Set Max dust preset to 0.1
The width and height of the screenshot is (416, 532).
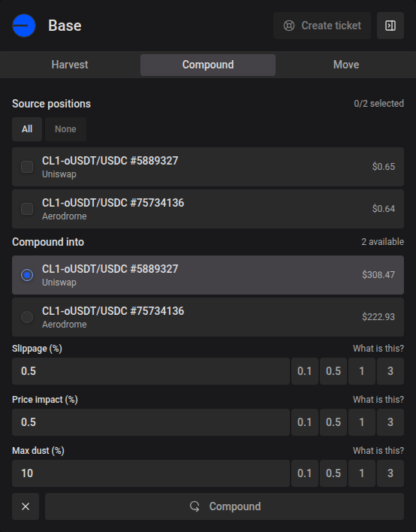click(305, 473)
